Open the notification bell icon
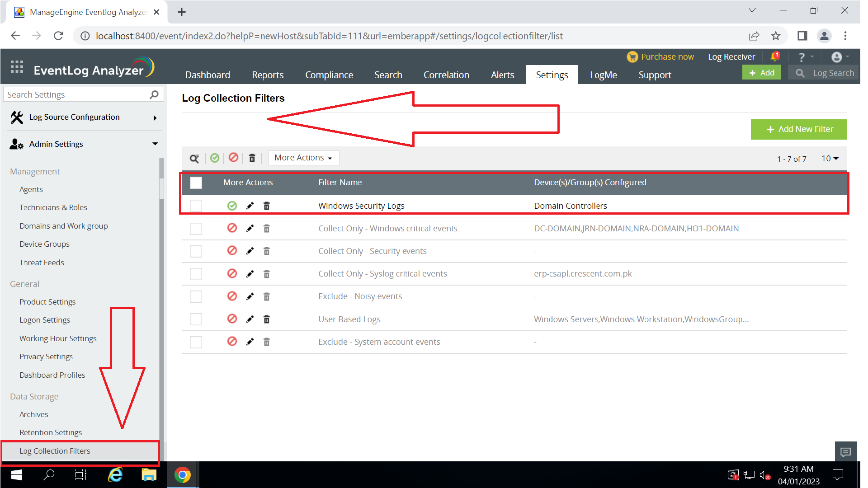Screen dimensions: 868x488 [775, 56]
